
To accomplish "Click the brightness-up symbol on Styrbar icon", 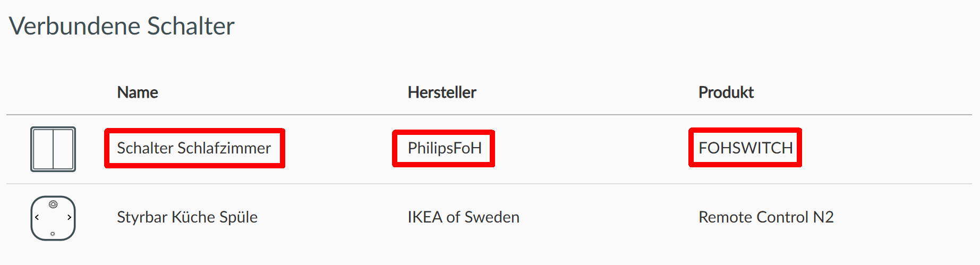I will coord(53,204).
